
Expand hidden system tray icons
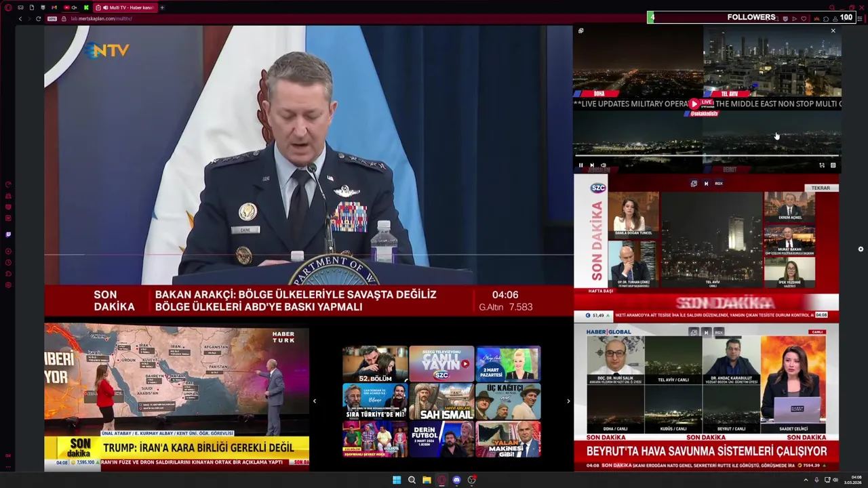coord(806,480)
